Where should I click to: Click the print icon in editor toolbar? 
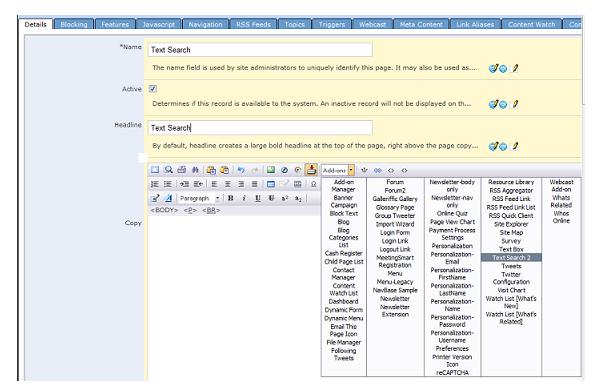point(182,170)
